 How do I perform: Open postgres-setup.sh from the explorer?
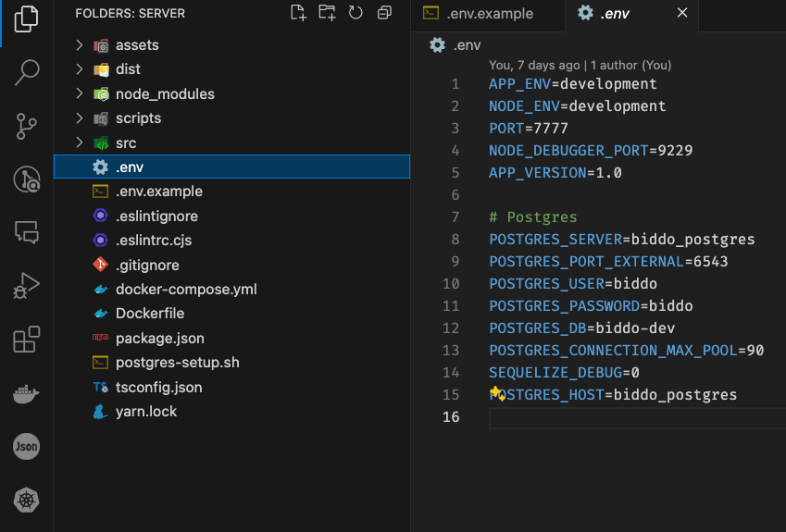pyautogui.click(x=231, y=363)
